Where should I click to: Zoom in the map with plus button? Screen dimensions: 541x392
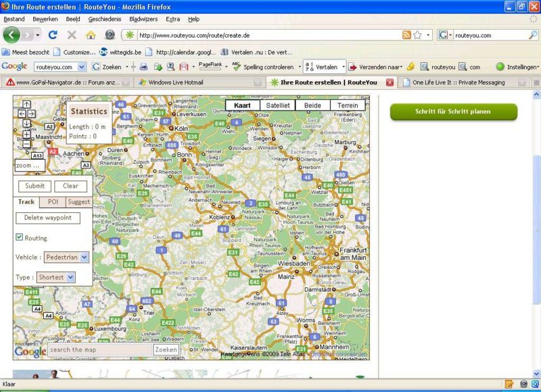(26, 134)
